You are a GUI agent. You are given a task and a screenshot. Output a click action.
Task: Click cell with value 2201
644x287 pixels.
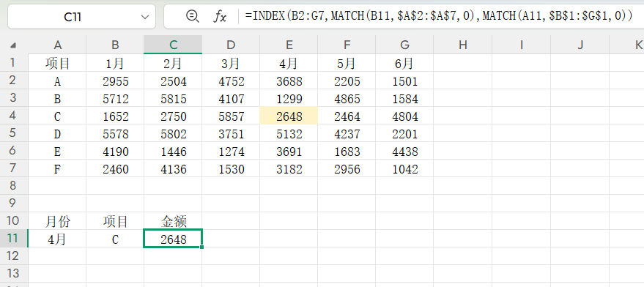pyautogui.click(x=405, y=133)
